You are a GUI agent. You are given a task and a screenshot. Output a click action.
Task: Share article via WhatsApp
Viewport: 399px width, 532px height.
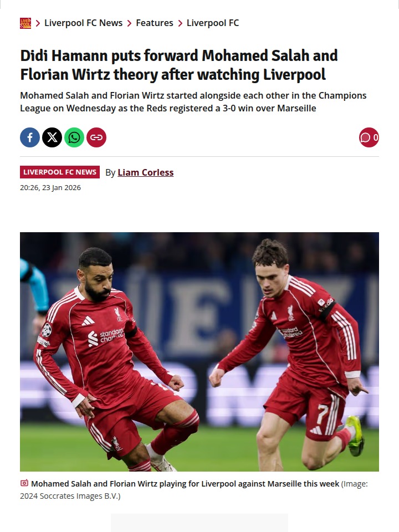pyautogui.click(x=74, y=137)
